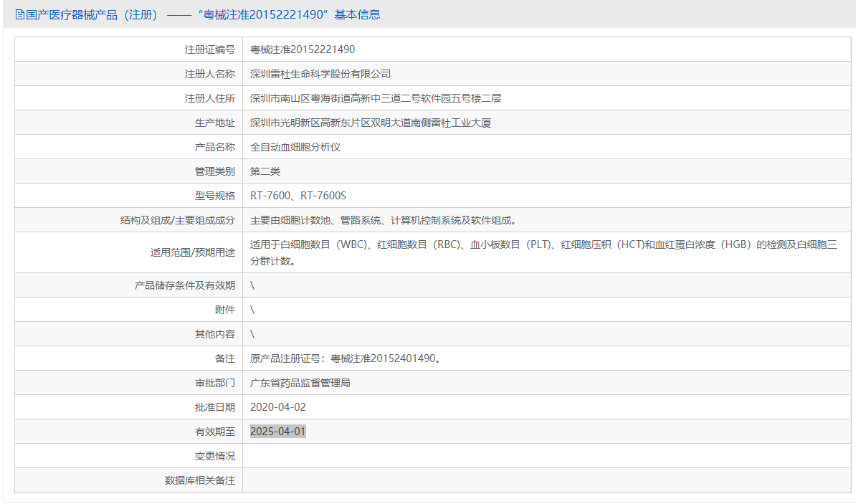Click approval department 广东省药品监督管理局
856x504 pixels.
pyautogui.click(x=300, y=383)
